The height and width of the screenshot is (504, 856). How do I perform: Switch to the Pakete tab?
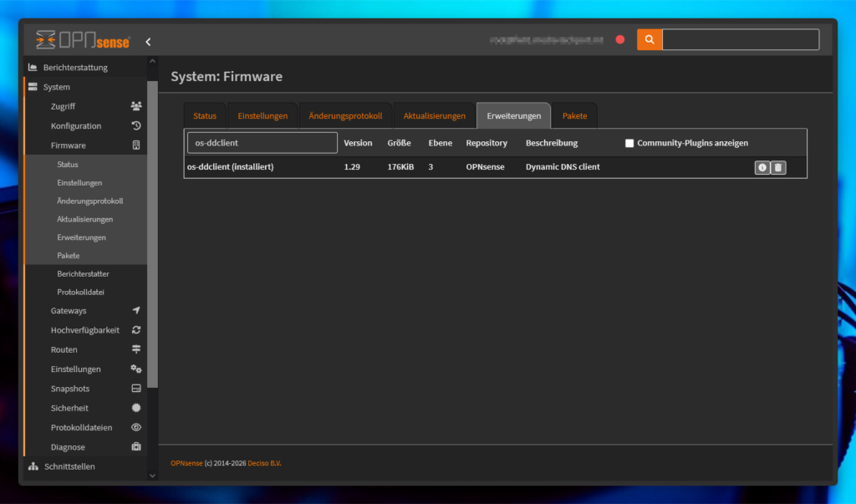(574, 115)
